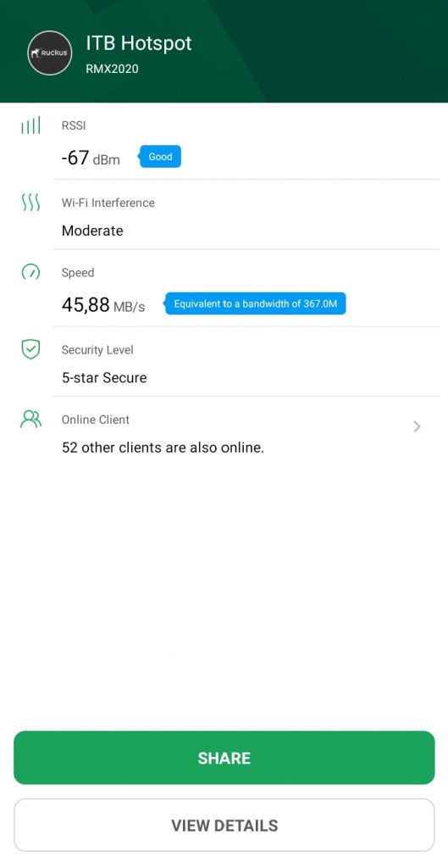Share the Wi-Fi test results
The width and height of the screenshot is (448, 868).
pos(224,758)
